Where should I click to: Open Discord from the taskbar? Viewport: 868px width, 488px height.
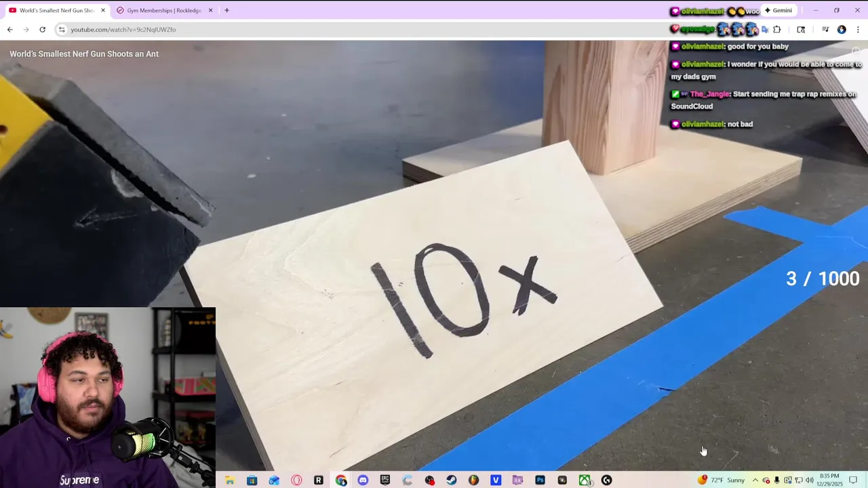(363, 480)
